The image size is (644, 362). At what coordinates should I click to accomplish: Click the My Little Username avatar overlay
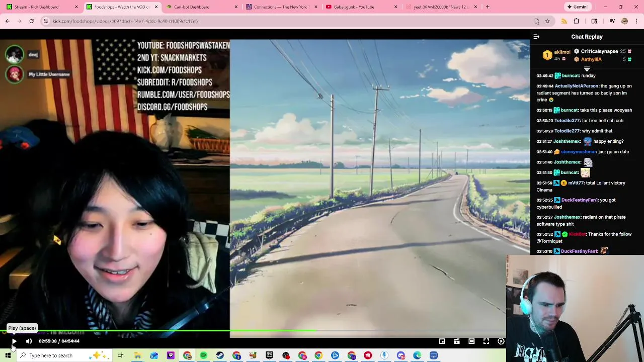(15, 74)
